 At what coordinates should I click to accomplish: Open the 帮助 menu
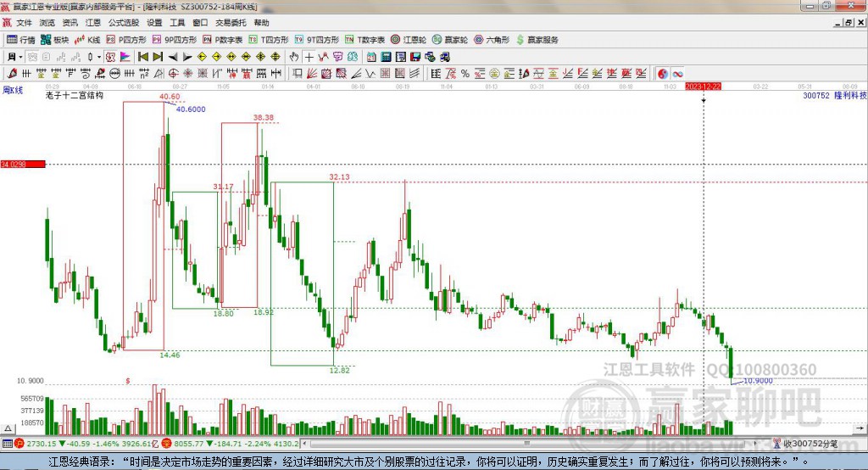261,23
